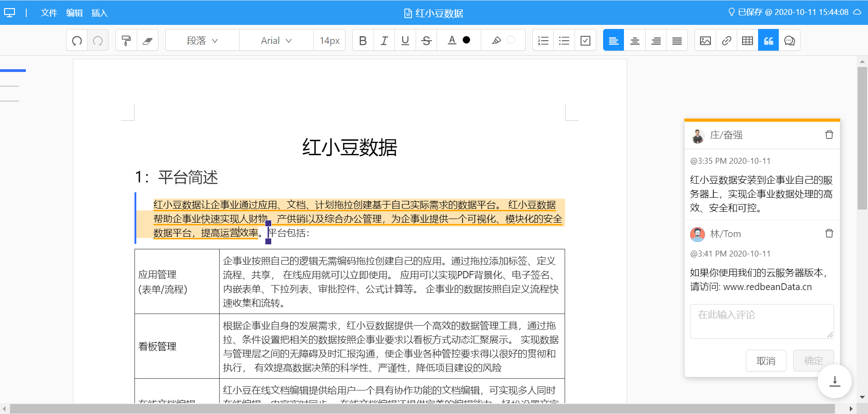Insert an image
Screen dimensions: 868x414
(705, 41)
